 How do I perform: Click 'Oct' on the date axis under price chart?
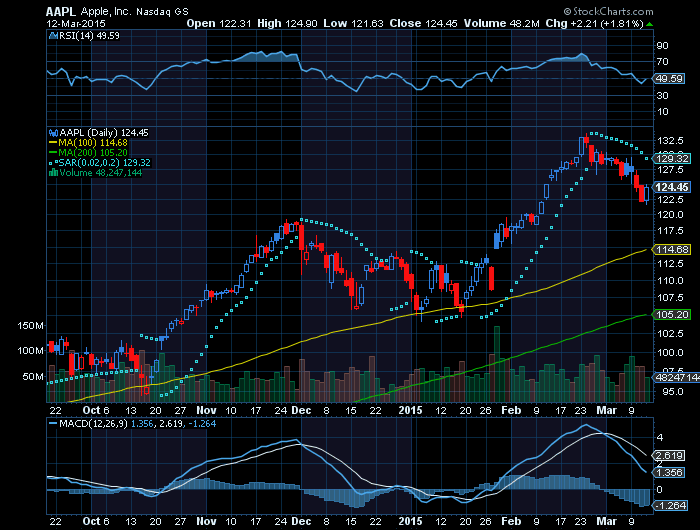pyautogui.click(x=92, y=410)
